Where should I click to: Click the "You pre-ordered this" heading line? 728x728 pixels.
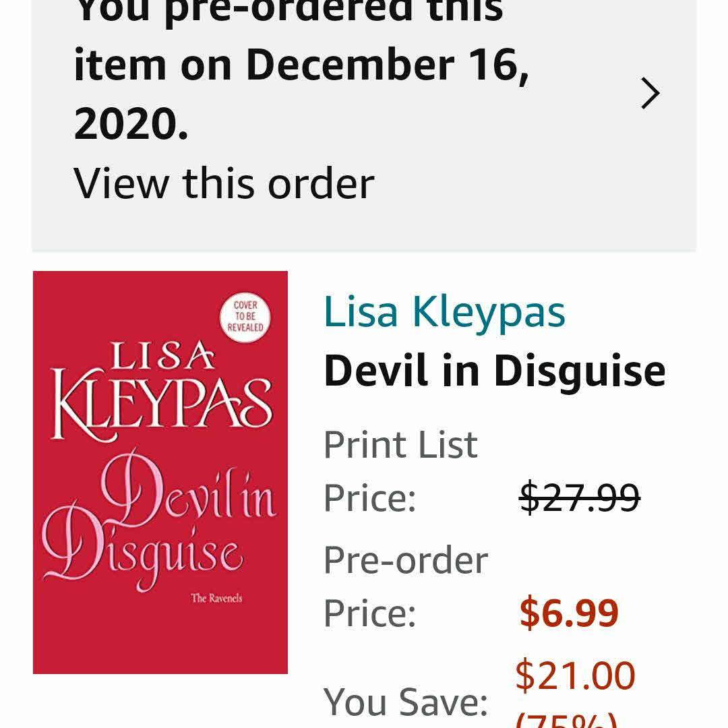tap(289, 11)
